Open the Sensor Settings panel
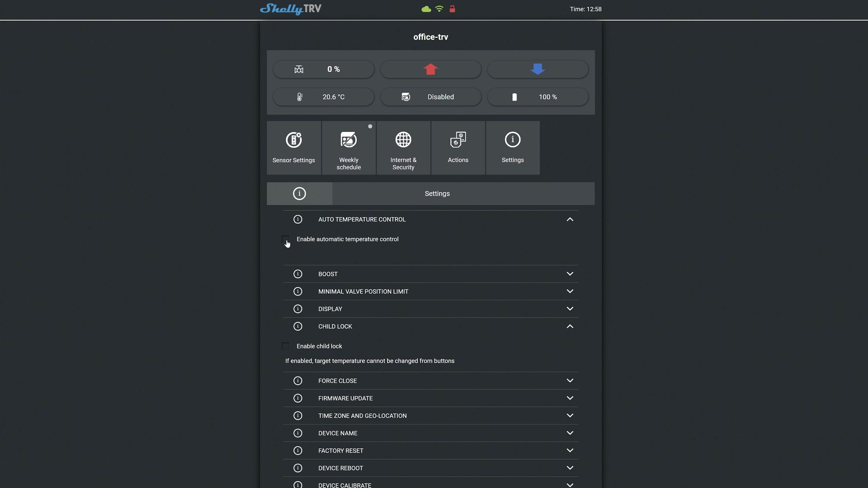The width and height of the screenshot is (868, 488). (x=294, y=148)
